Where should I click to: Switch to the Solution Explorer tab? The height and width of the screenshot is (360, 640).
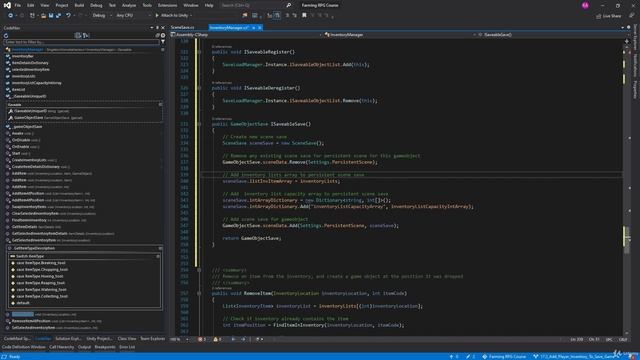click(x=68, y=339)
